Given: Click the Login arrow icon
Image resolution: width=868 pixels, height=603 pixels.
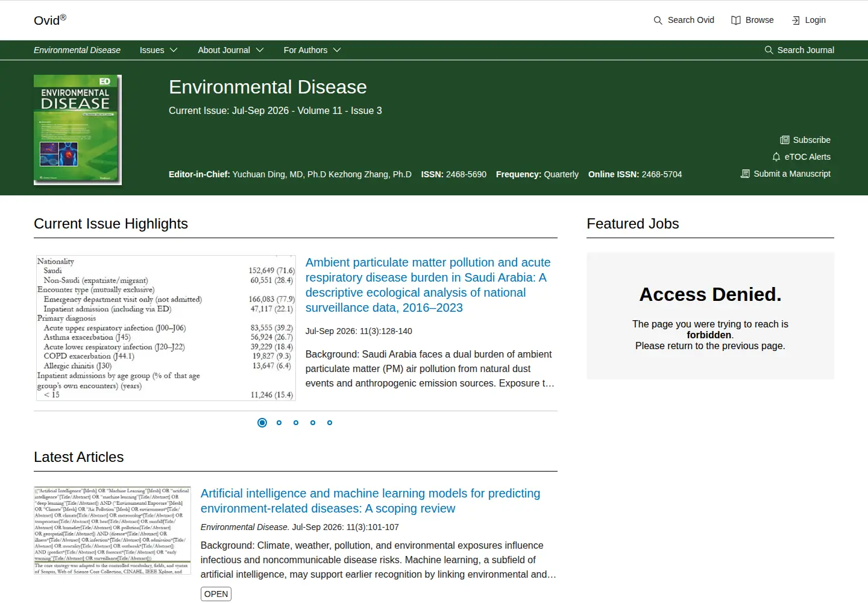Looking at the screenshot, I should [796, 21].
